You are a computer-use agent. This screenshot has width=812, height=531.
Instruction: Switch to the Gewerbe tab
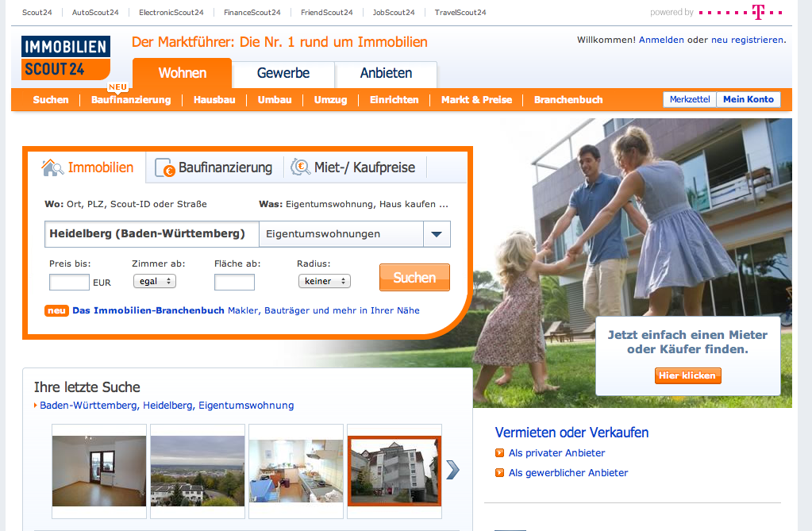point(283,73)
